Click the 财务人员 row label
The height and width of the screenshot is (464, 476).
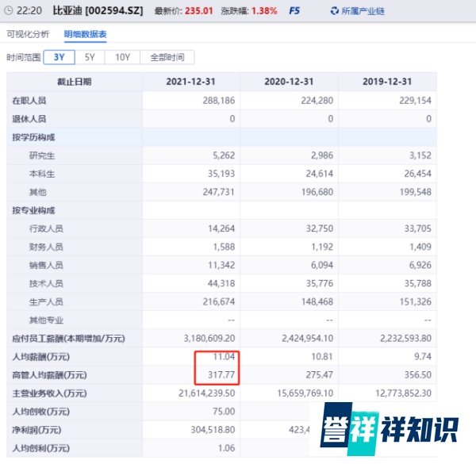click(x=46, y=247)
